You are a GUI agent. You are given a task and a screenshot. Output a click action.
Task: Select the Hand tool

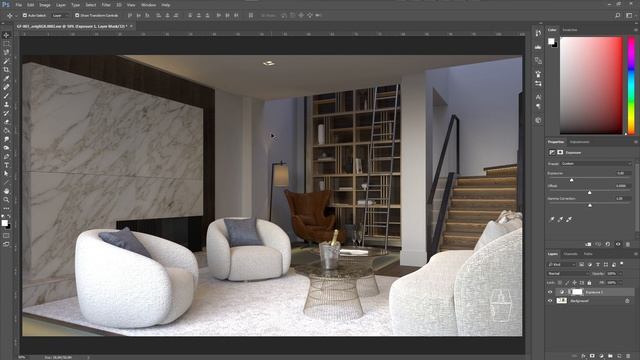point(6,191)
